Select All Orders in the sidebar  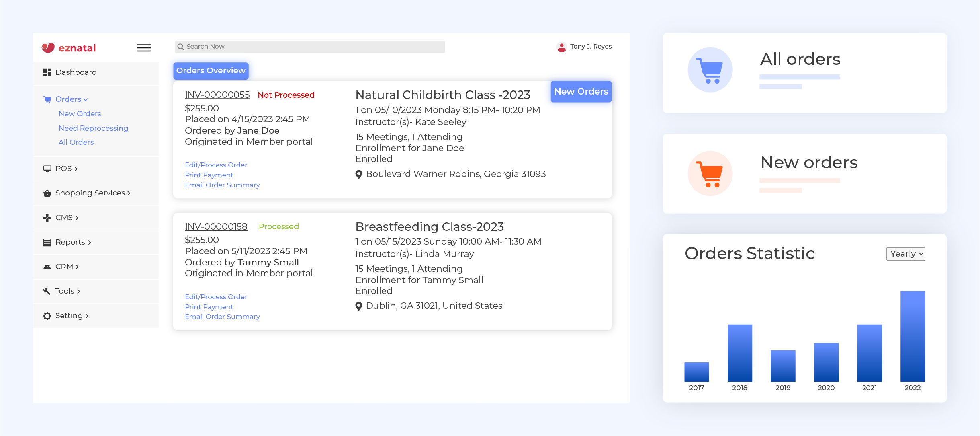pyautogui.click(x=76, y=142)
